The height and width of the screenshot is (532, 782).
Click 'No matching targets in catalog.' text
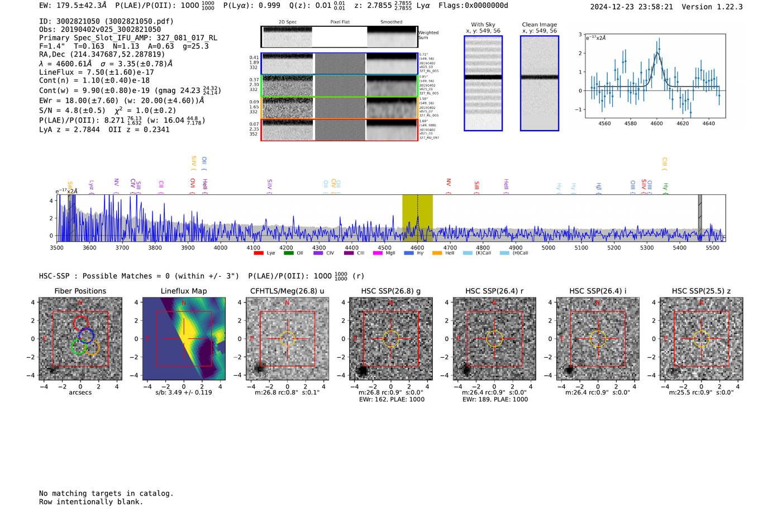tap(106, 493)
